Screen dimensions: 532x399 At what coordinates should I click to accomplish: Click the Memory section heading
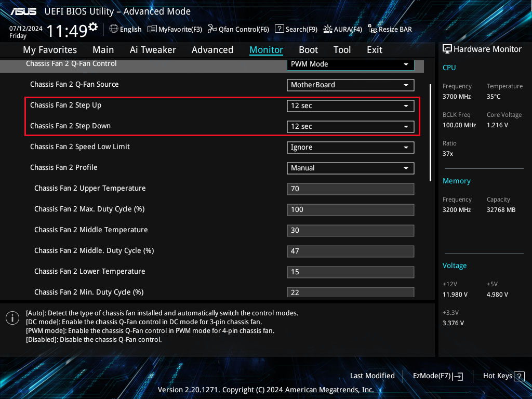pyautogui.click(x=456, y=181)
